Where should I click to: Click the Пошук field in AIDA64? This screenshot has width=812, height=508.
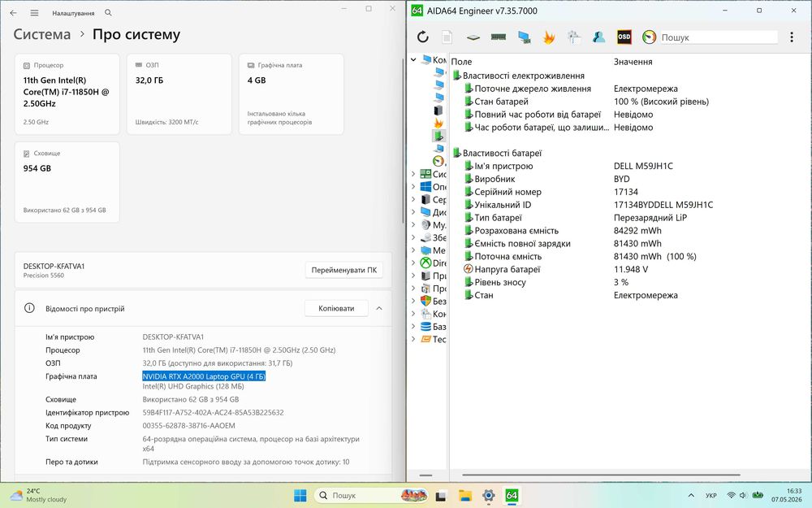(x=719, y=37)
